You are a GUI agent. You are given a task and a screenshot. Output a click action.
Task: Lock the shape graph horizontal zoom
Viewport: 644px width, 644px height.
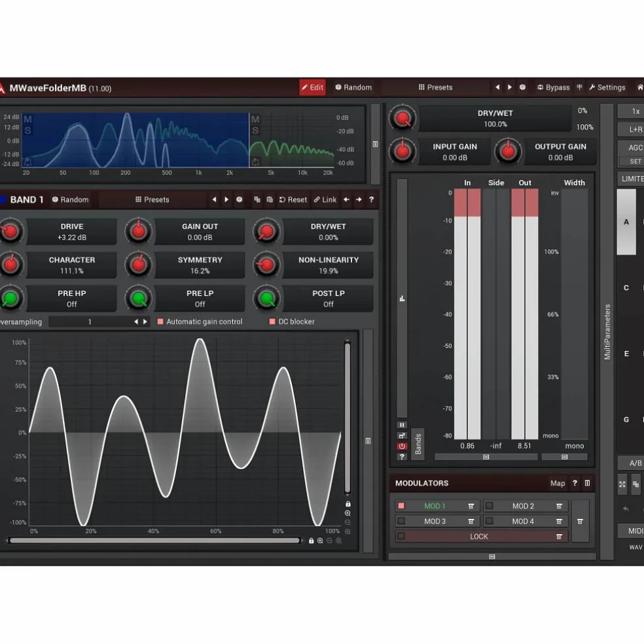click(312, 541)
